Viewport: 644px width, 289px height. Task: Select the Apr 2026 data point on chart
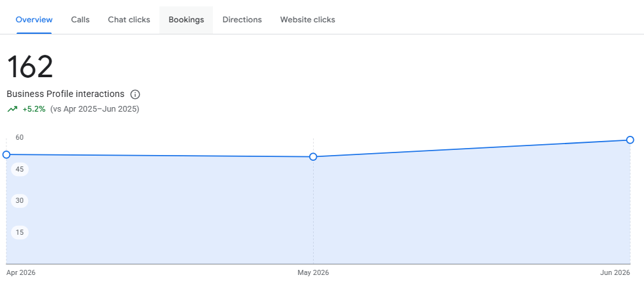click(x=6, y=154)
